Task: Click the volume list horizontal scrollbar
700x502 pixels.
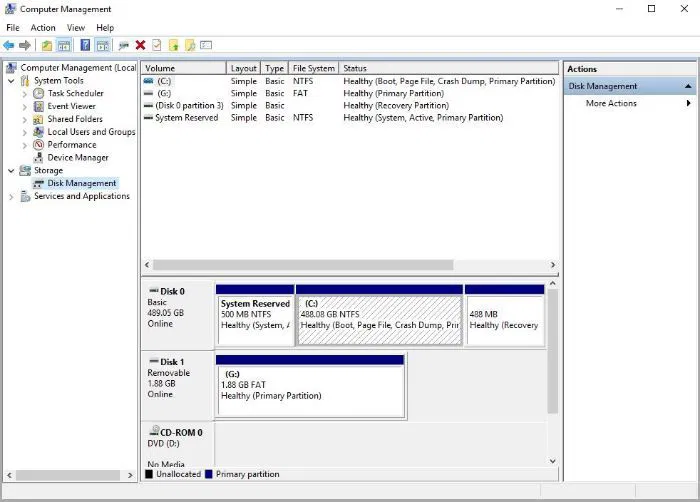Action: pos(303,265)
